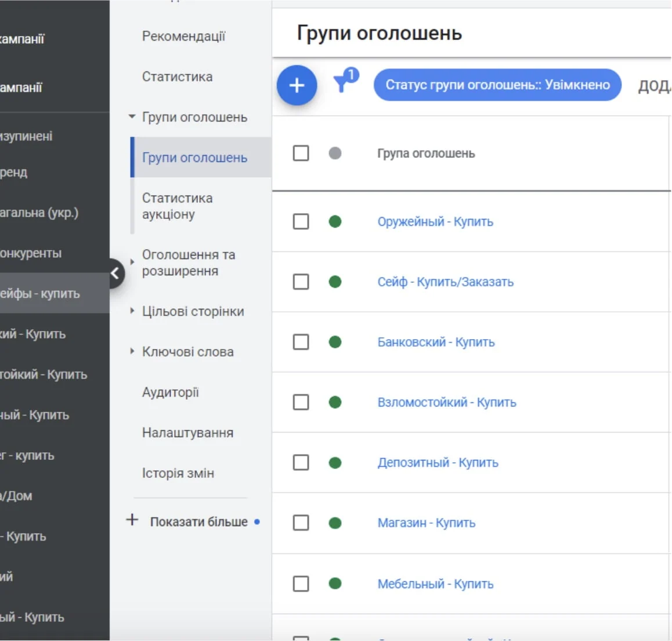Click green status dot for Взломостойкий - Купить
672x641 pixels.
click(x=335, y=402)
